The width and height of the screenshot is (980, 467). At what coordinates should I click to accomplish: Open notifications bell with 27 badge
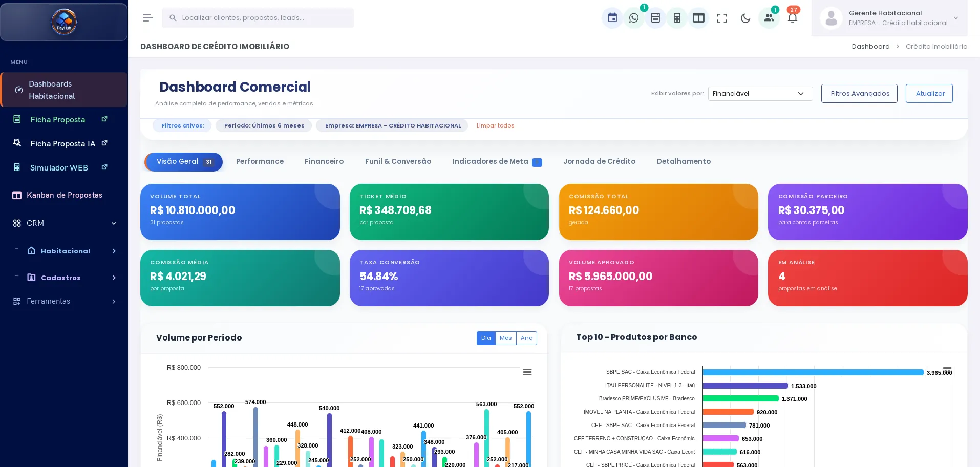[793, 18]
